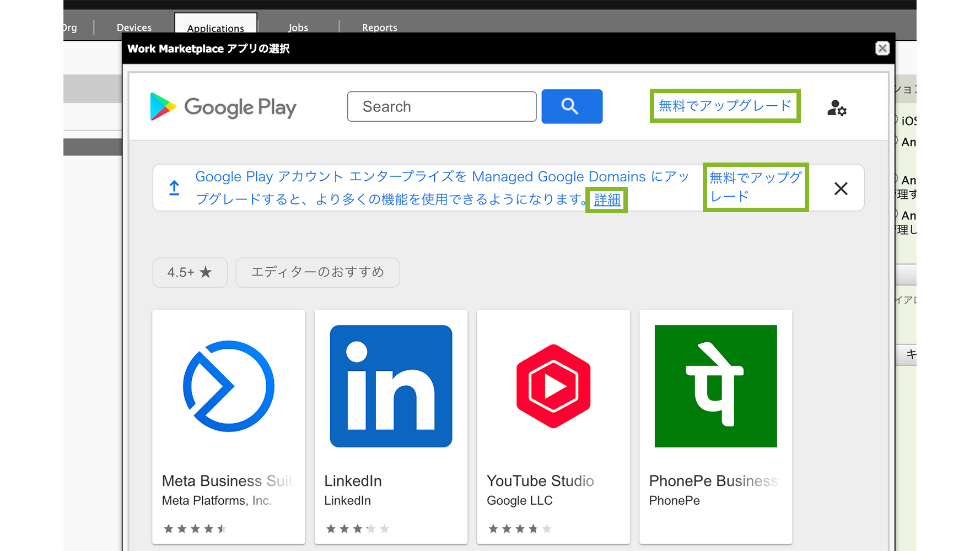Switch to the Devices tab
Viewport: 980px width, 551px height.
click(134, 28)
